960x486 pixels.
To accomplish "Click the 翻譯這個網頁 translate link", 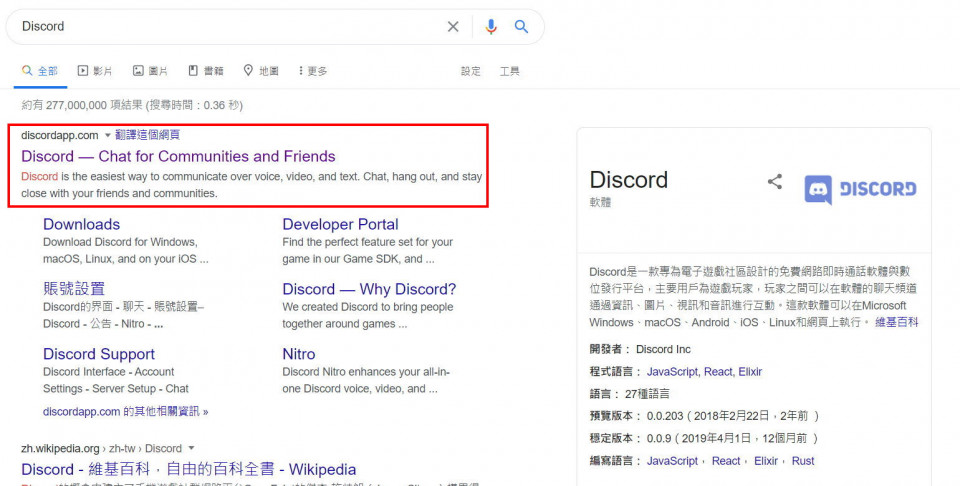I will click(x=147, y=135).
